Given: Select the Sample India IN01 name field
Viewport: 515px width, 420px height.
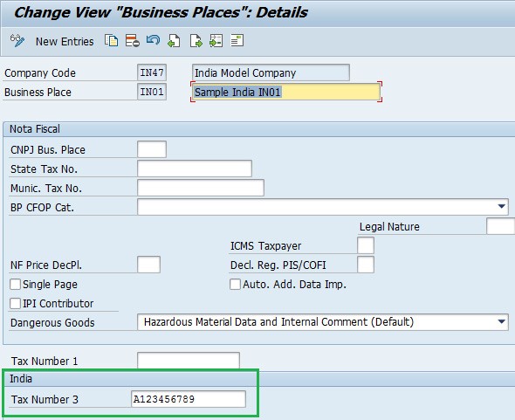Looking at the screenshot, I should 286,92.
